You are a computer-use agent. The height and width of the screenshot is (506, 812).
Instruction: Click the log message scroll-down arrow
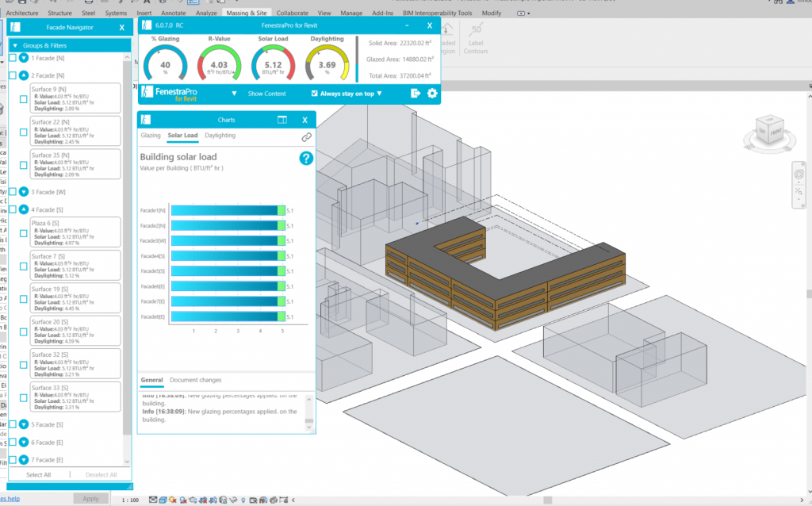[309, 427]
